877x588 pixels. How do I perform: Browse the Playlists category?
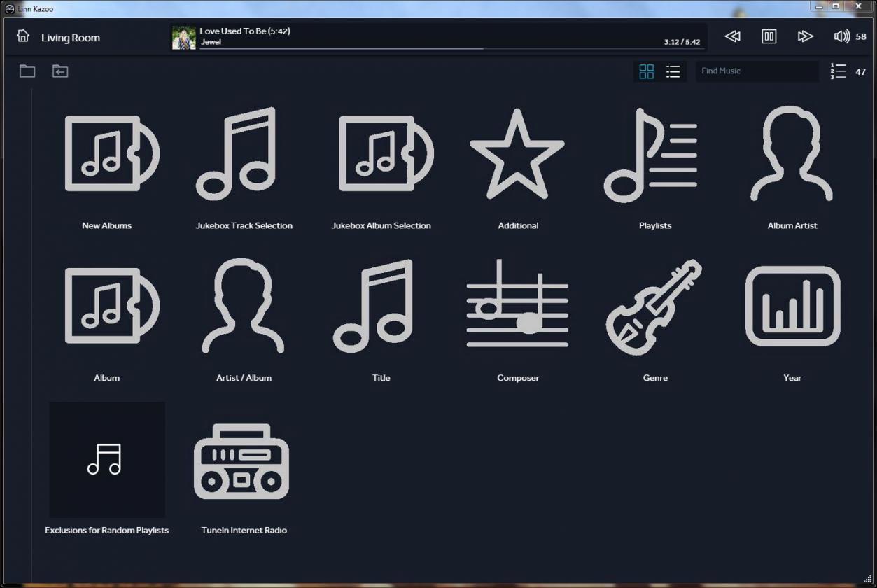654,154
